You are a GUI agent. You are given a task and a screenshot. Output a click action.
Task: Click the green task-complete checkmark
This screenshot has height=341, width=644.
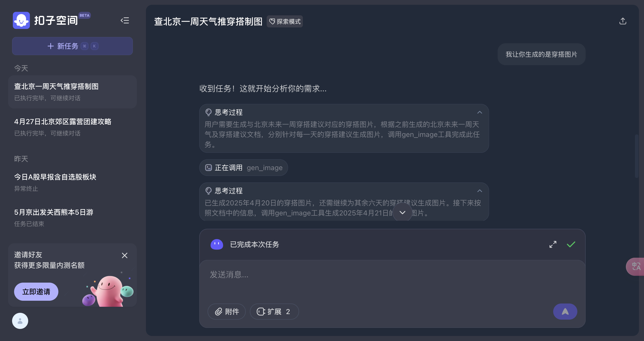[x=571, y=244]
